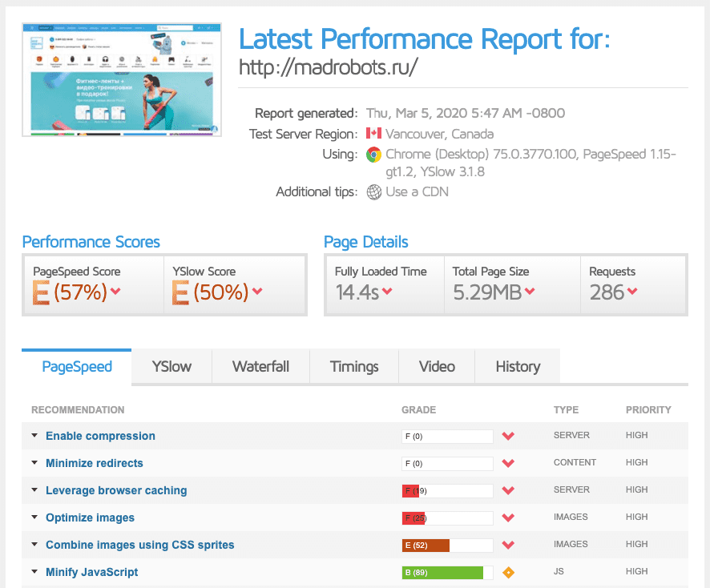Open the Waterfall tab
710x588 pixels.
pos(260,367)
